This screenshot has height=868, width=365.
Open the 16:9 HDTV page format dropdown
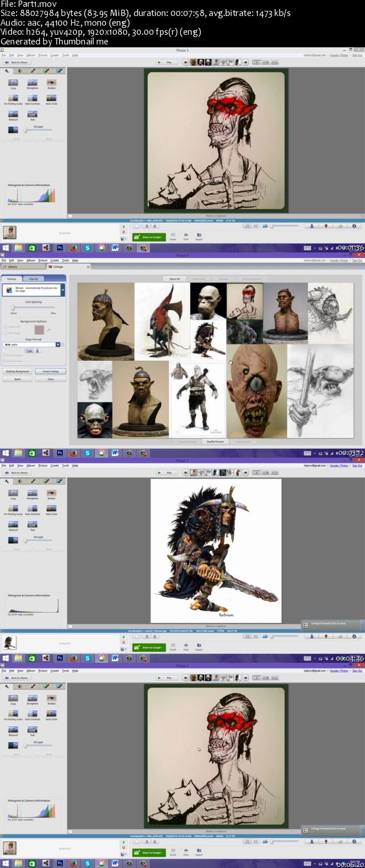[59, 344]
